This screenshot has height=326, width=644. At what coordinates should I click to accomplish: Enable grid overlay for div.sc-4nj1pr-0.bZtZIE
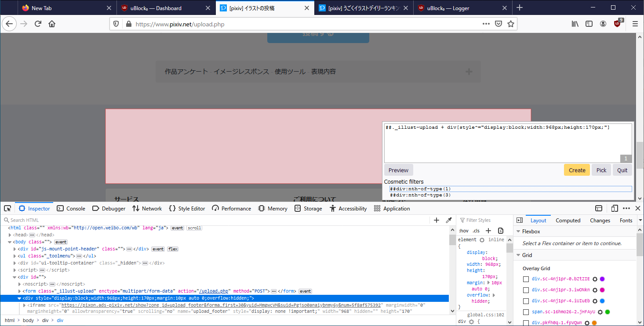(526, 279)
